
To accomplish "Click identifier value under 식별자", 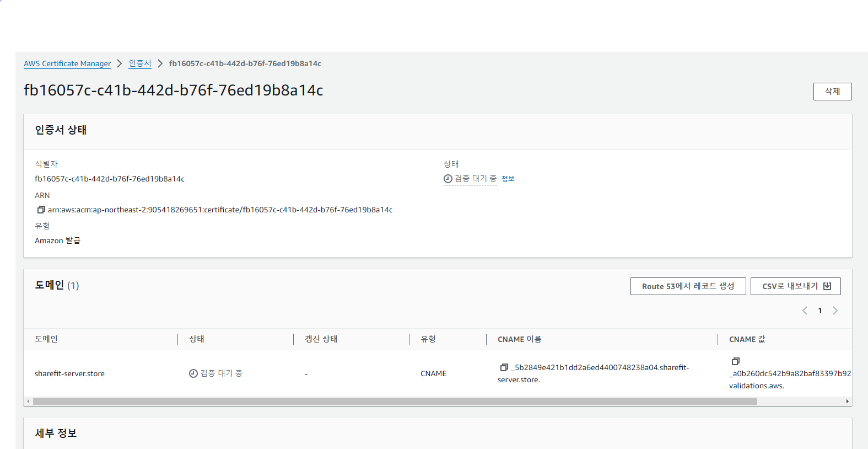I will (x=110, y=179).
